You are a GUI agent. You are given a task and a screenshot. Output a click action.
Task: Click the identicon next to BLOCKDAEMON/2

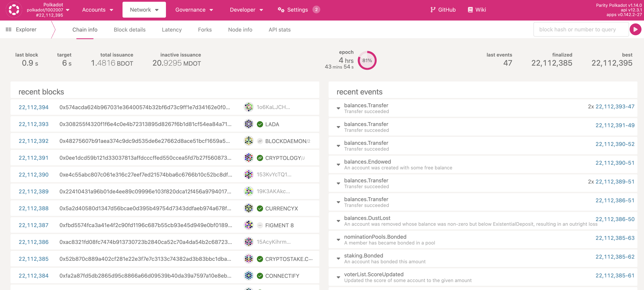click(249, 141)
